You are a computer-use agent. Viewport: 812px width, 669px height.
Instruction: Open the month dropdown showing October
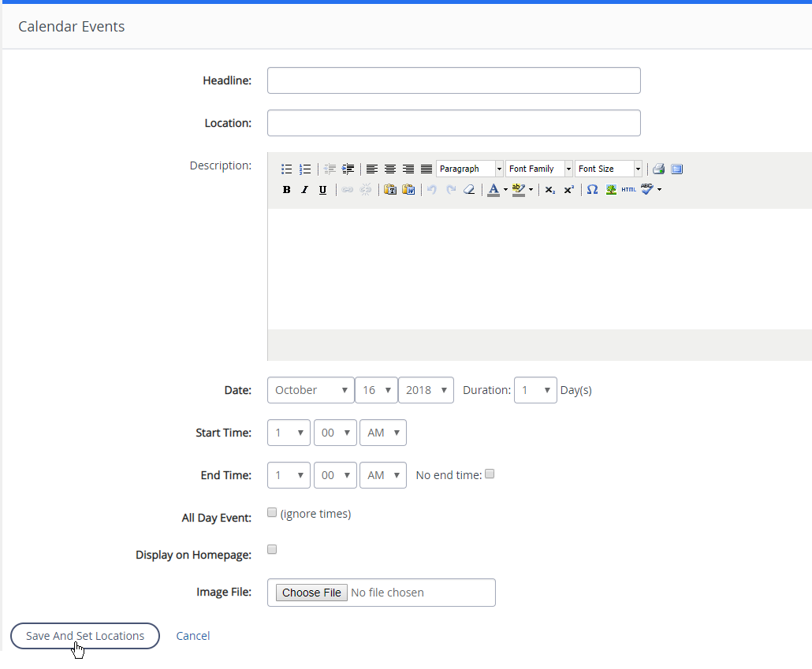311,390
